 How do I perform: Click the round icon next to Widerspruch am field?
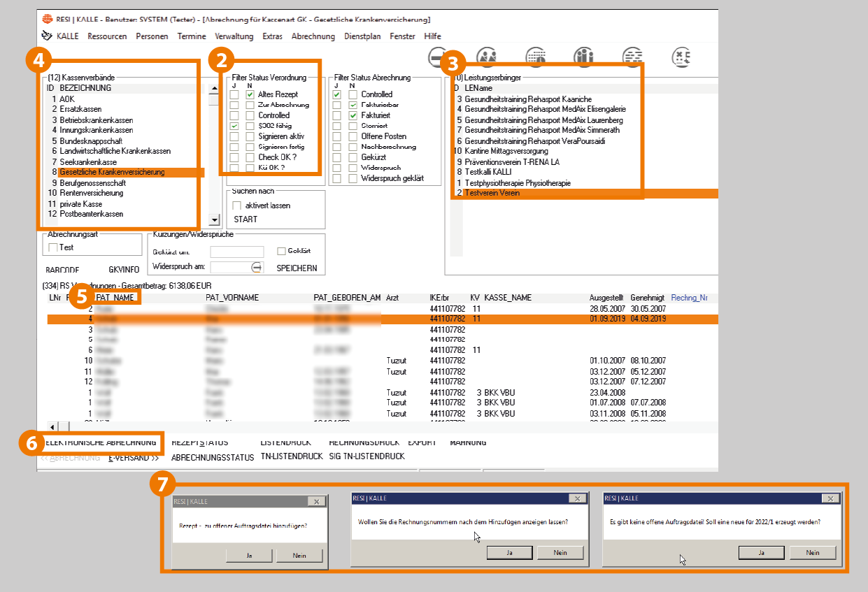click(x=257, y=267)
